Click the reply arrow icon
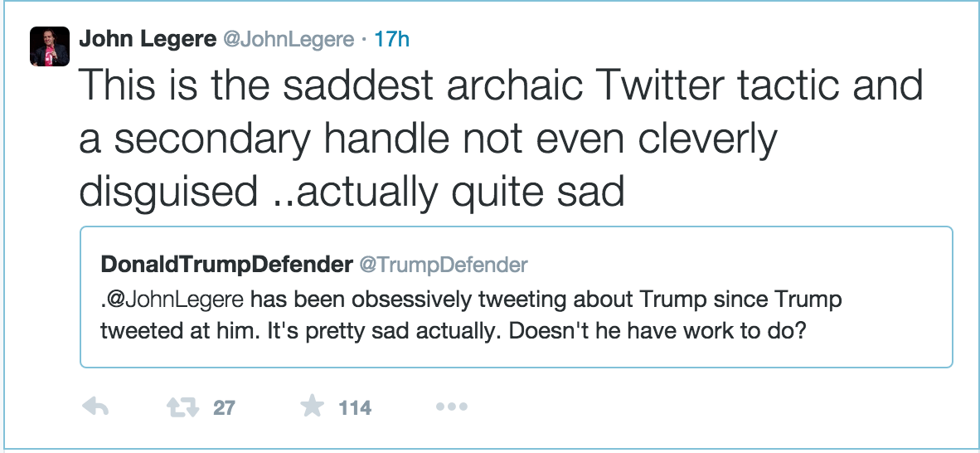This screenshot has height=453, width=980. pos(96,407)
